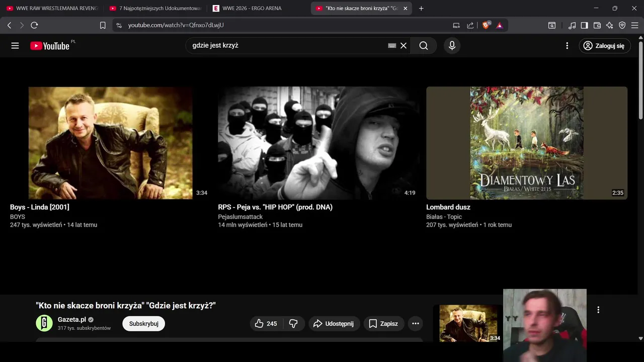Click the 14 mln wyświetleń • 15 lat temu text

[260, 225]
